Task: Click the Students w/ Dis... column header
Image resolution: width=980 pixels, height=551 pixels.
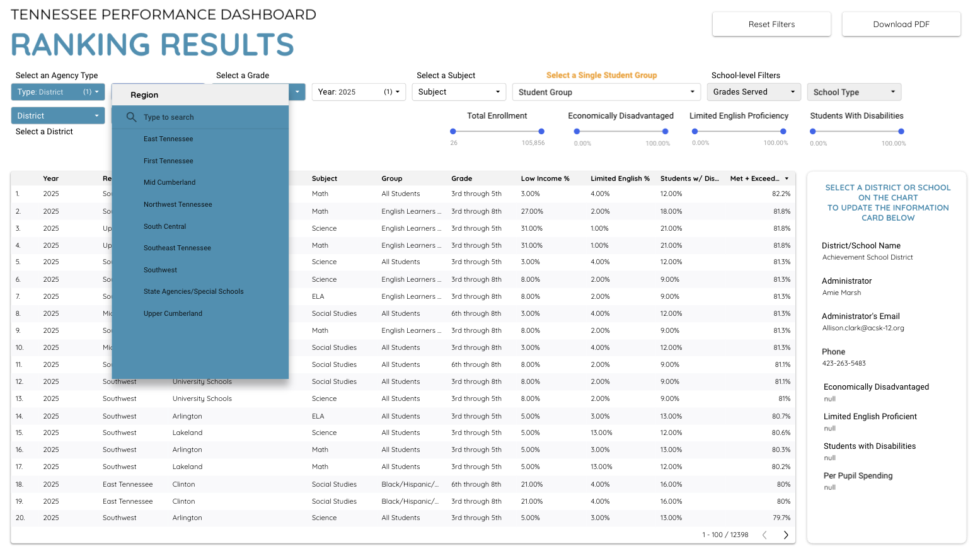Action: click(x=689, y=178)
